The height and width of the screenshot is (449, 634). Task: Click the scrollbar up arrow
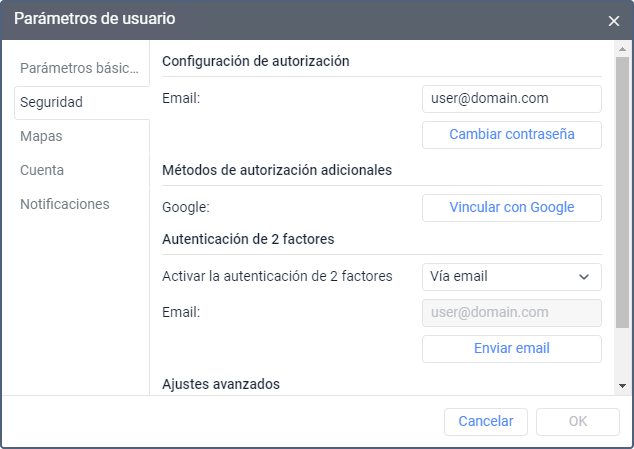click(623, 49)
